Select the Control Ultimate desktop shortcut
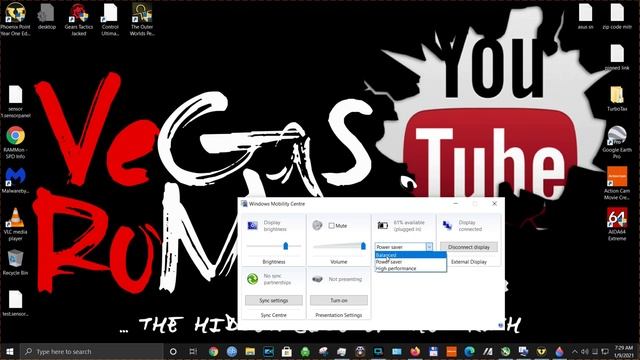 pyautogui.click(x=110, y=19)
